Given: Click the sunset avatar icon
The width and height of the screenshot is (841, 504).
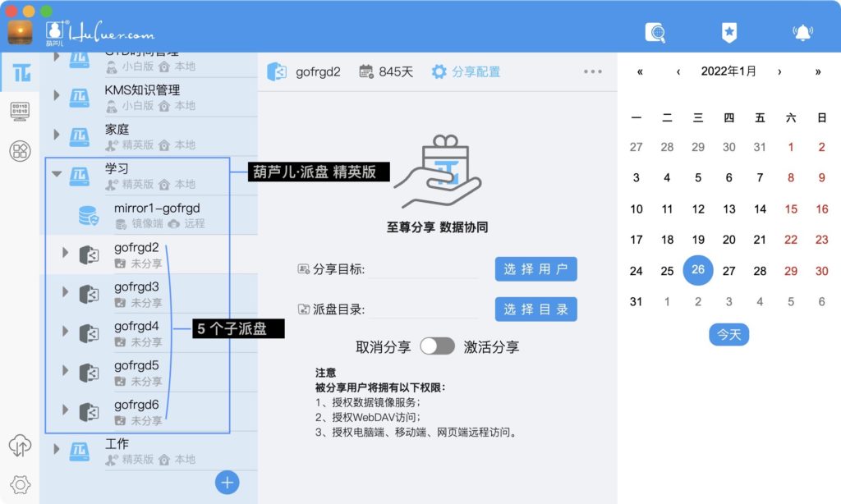Looking at the screenshot, I should (x=20, y=32).
